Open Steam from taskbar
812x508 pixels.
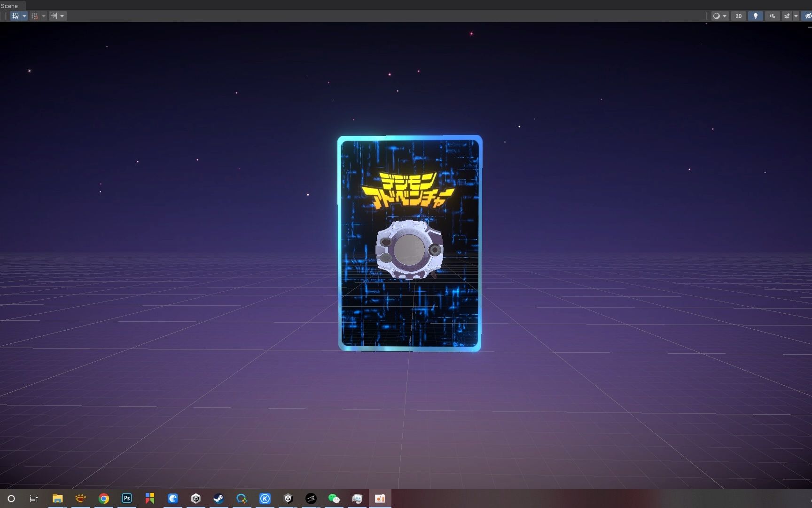click(x=219, y=499)
